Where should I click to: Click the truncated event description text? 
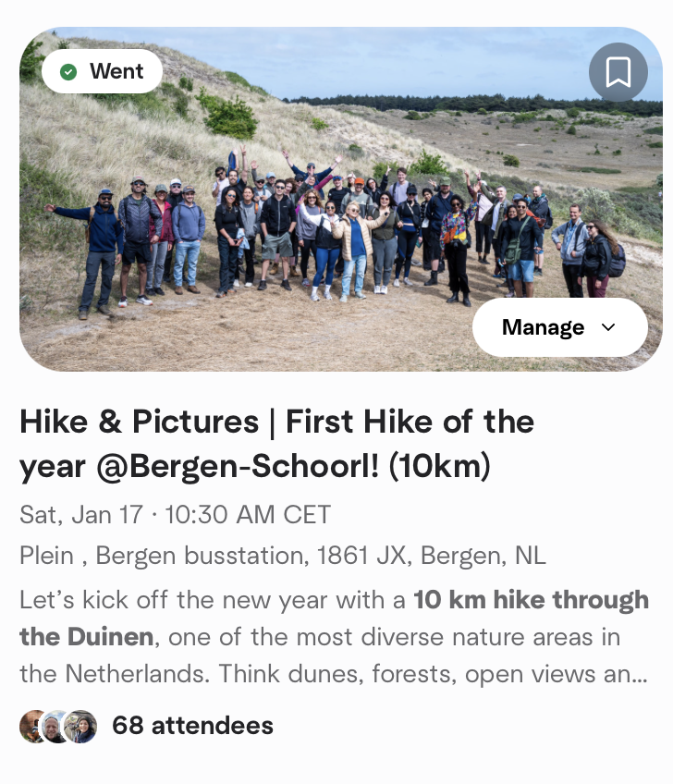click(x=334, y=636)
